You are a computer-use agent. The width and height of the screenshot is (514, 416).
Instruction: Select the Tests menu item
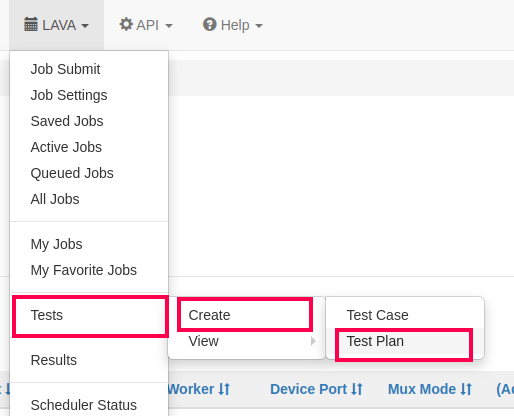pos(89,315)
